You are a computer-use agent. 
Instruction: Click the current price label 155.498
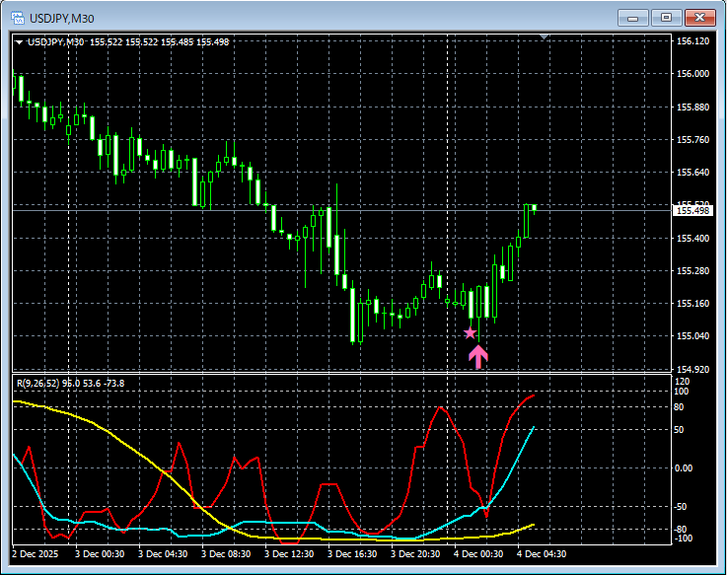(x=692, y=211)
